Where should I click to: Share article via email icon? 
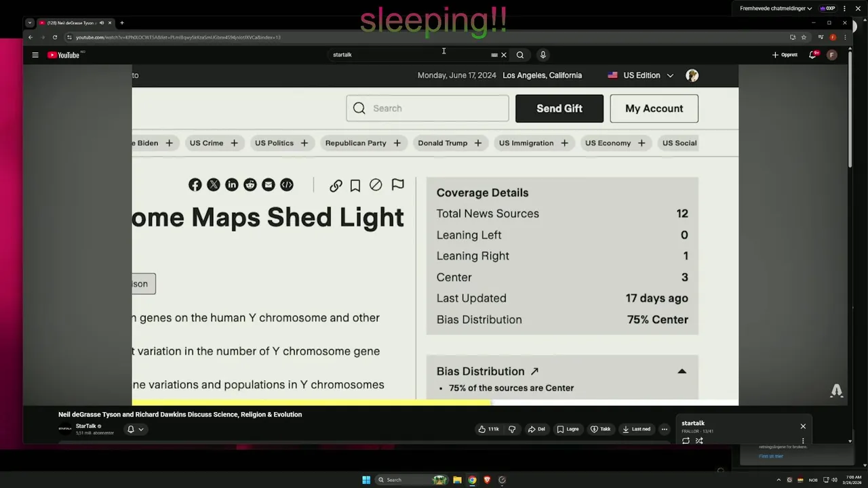[x=269, y=185]
